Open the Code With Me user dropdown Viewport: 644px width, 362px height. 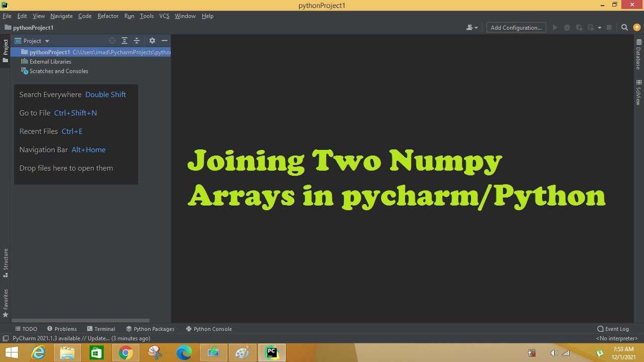point(472,28)
